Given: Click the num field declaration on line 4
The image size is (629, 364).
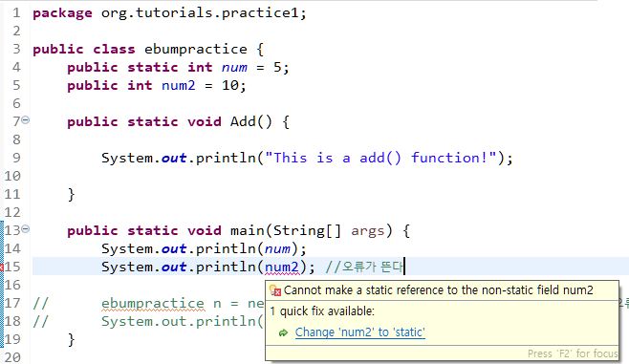Looking at the screenshot, I should [234, 67].
